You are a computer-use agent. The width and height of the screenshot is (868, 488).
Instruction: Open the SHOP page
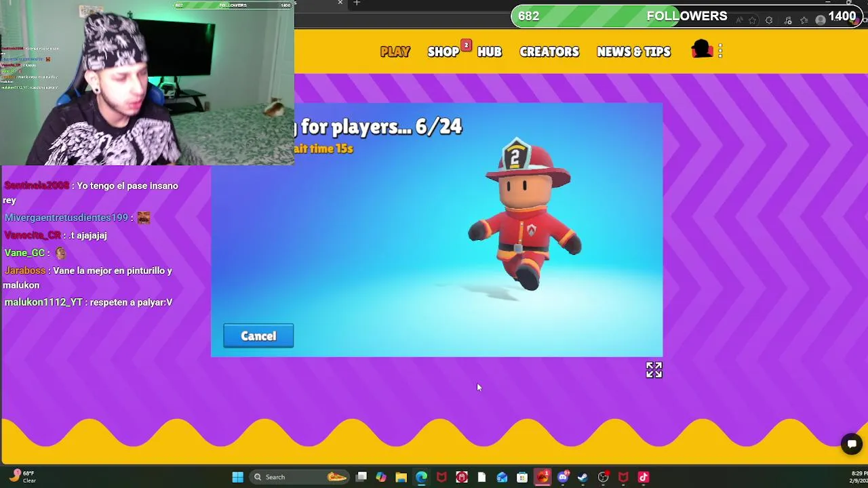point(443,52)
